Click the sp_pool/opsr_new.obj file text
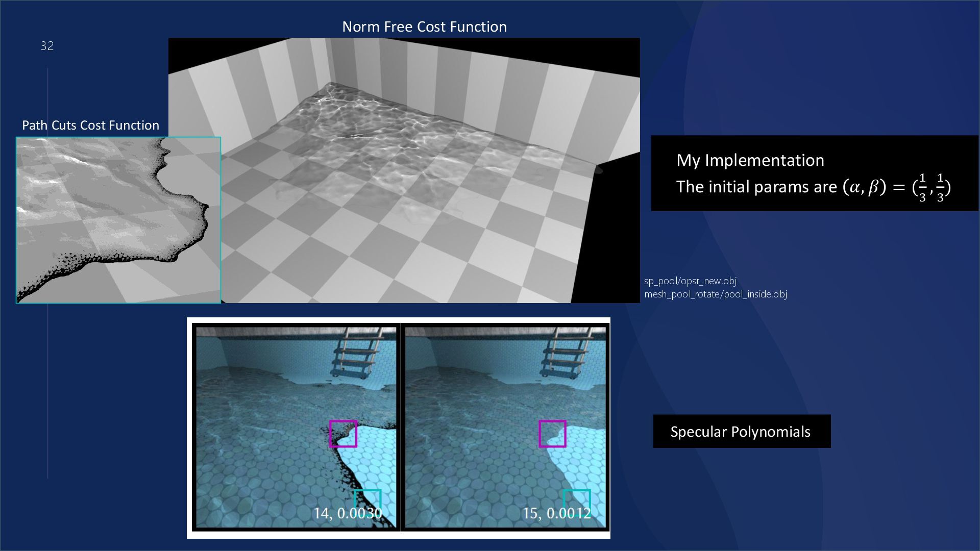The height and width of the screenshot is (551, 980). (x=690, y=281)
